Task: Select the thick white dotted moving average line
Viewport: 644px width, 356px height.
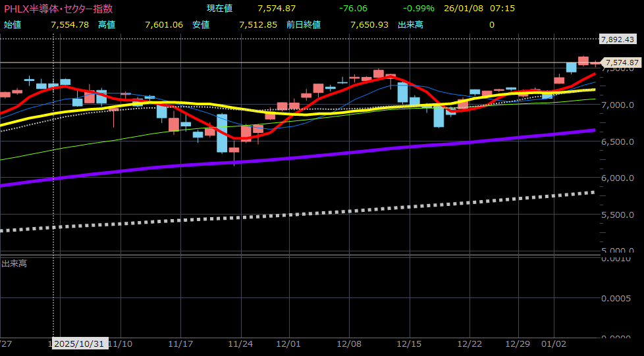Action: [263, 216]
